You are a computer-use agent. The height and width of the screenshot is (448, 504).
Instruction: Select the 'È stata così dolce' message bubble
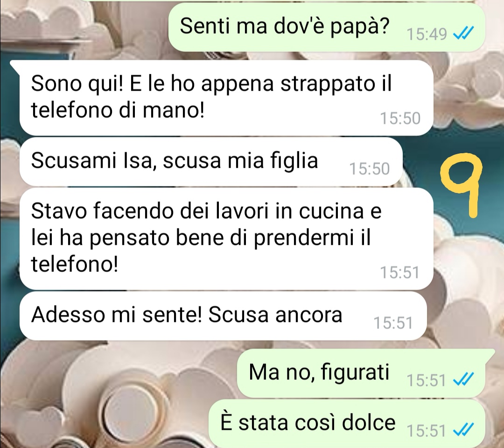[347, 424]
